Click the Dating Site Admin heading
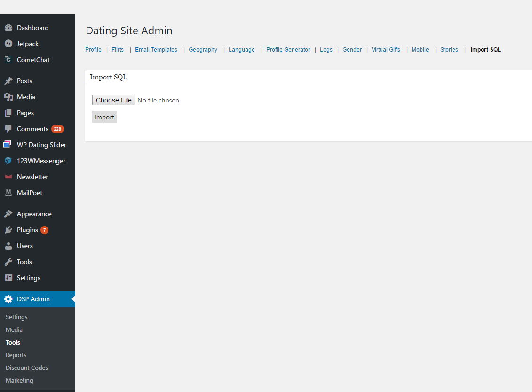 coord(129,31)
